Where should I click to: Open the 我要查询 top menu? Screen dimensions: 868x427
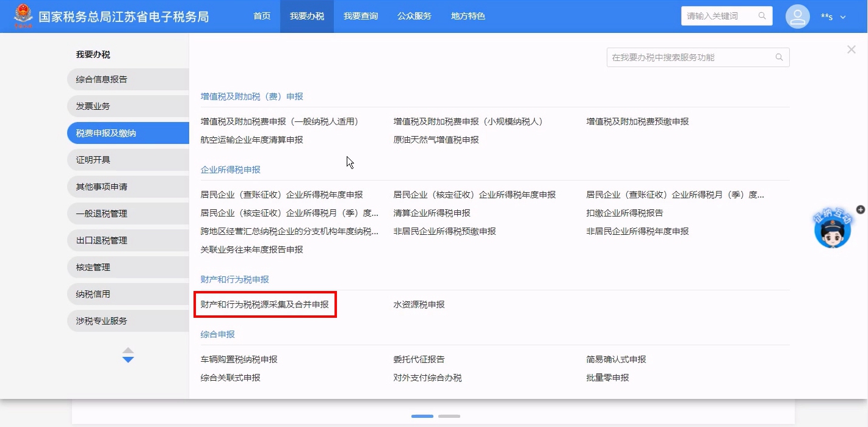pos(360,16)
